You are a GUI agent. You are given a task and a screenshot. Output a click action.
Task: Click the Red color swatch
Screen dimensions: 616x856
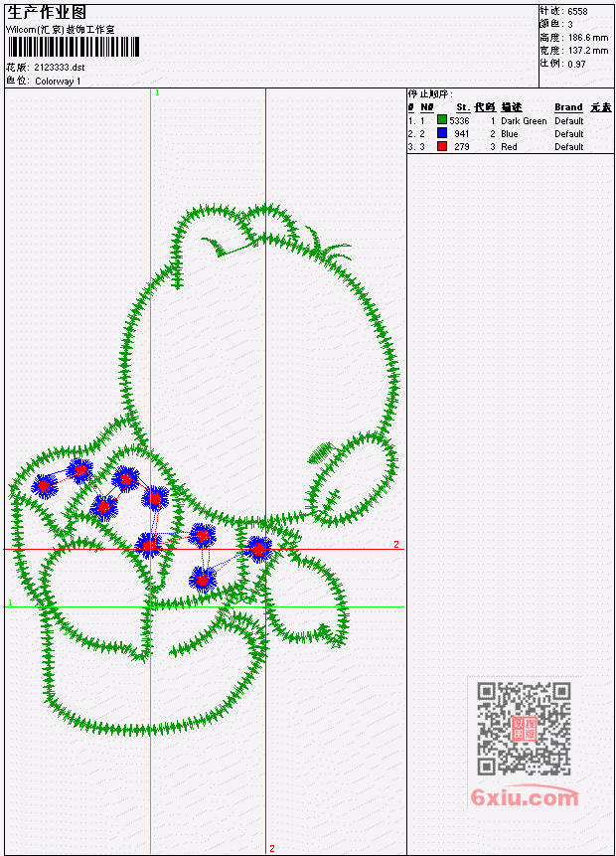(x=442, y=146)
